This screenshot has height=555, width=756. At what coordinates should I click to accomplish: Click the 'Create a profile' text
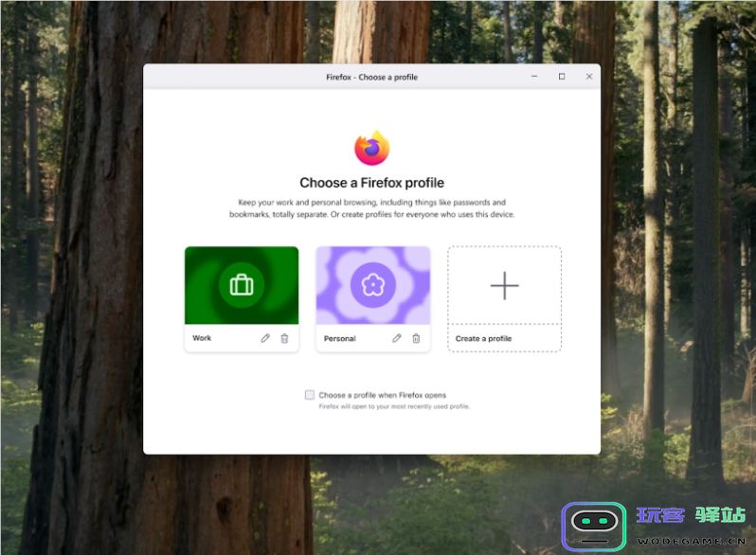click(483, 338)
